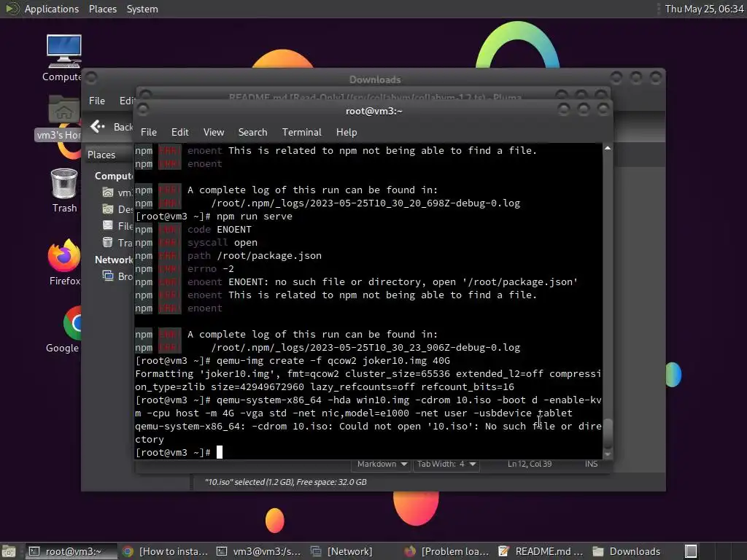
Task: Switch to vm3@vm3 terminal taskbar entry
Action: [x=259, y=551]
